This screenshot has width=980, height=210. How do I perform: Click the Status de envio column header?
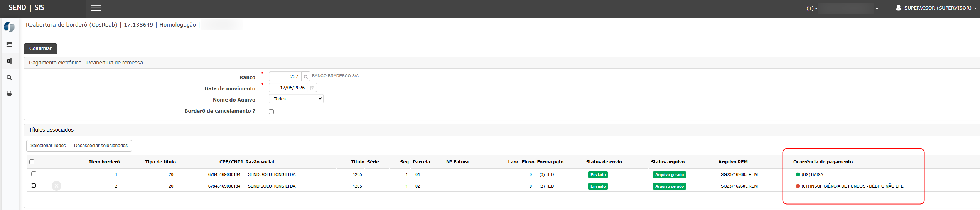point(604,162)
